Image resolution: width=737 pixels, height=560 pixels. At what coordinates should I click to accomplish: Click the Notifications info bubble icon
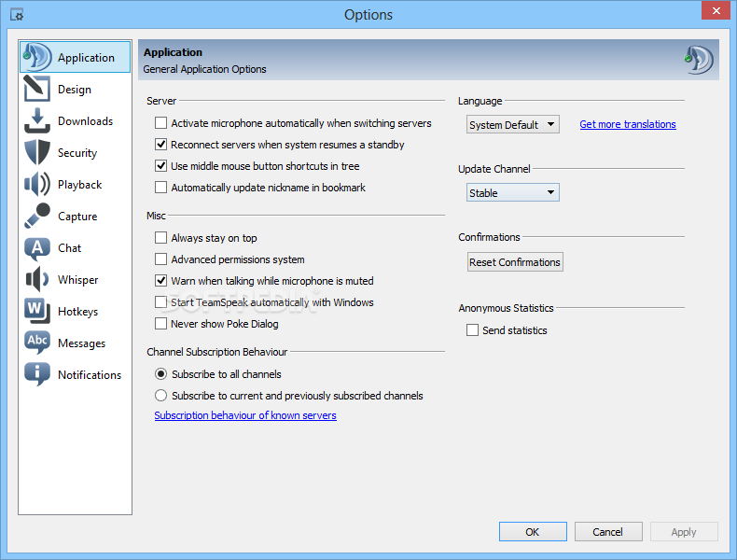(37, 374)
